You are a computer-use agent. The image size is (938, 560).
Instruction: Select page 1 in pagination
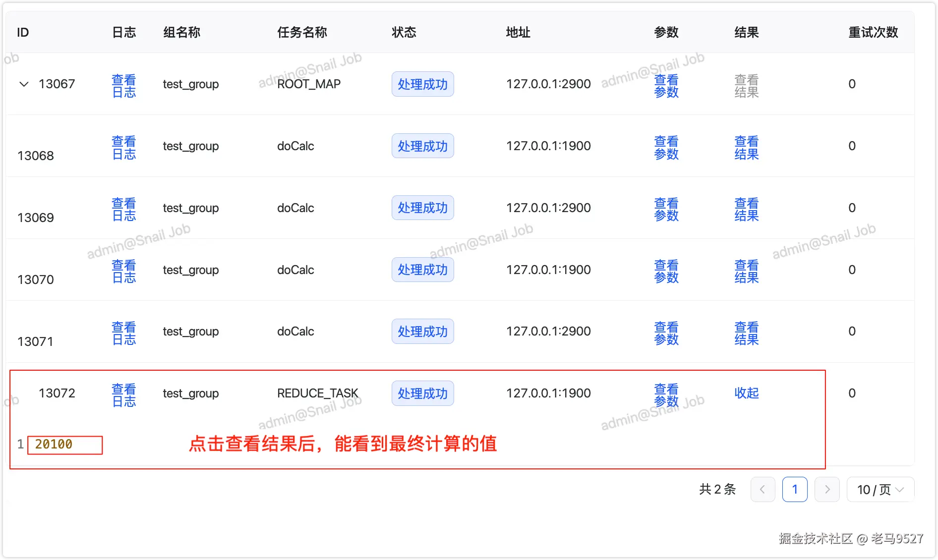point(795,490)
